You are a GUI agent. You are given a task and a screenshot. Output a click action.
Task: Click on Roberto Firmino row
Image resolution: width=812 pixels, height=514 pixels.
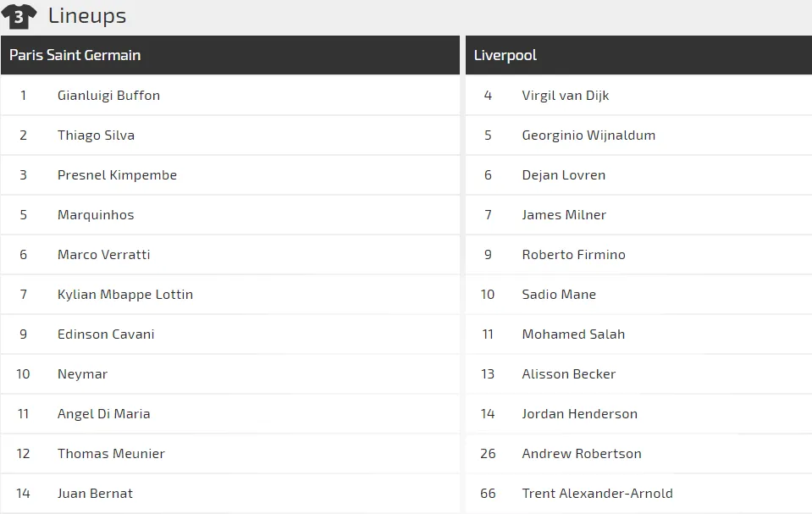click(638, 254)
